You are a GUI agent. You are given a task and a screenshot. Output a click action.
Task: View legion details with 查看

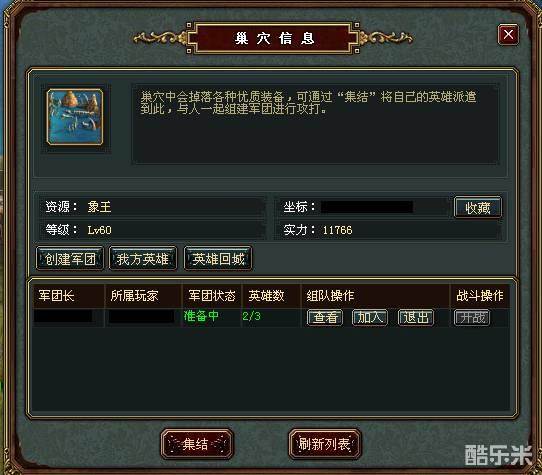[x=325, y=317]
